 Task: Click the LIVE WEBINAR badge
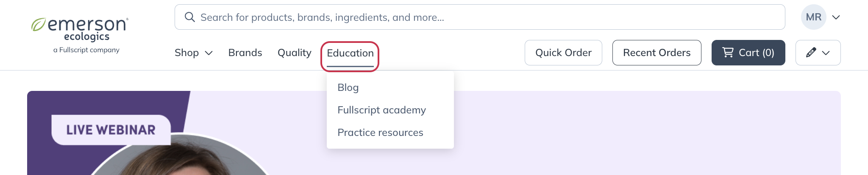111,130
